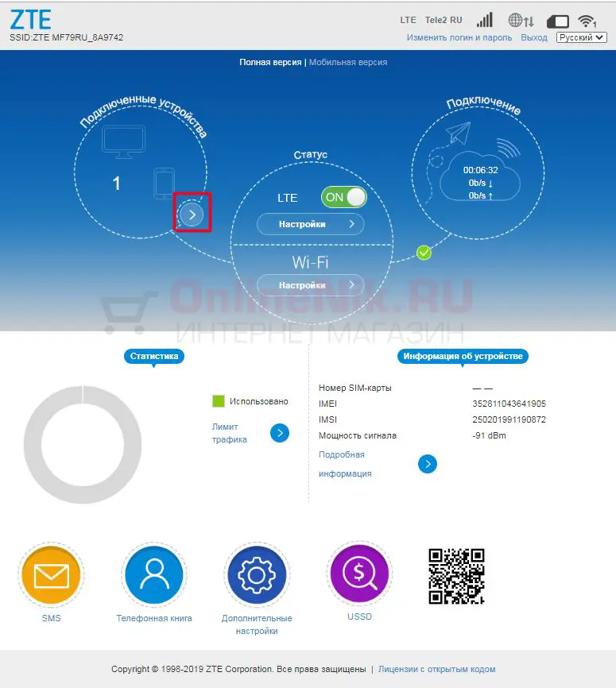The width and height of the screenshot is (616, 688).
Task: Open the USSD icon
Action: click(x=359, y=574)
